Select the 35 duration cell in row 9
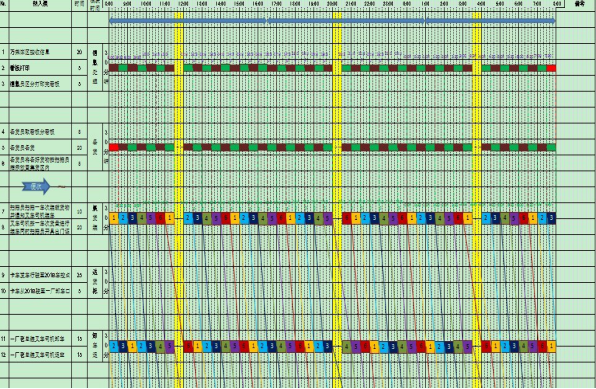596x389 pixels. 79,275
